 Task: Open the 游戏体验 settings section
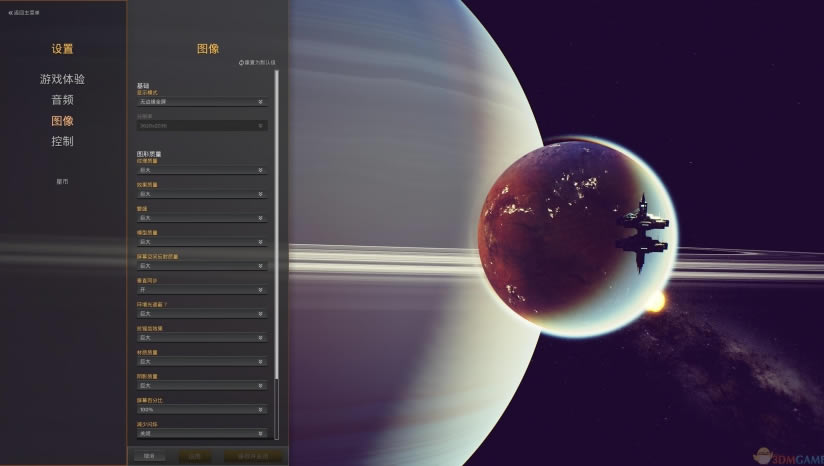tap(62, 79)
